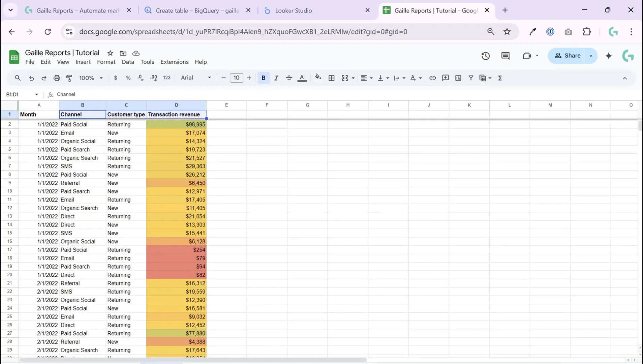Screen dimensions: 643x364
Task: Toggle bold formatting button
Action: click(264, 78)
